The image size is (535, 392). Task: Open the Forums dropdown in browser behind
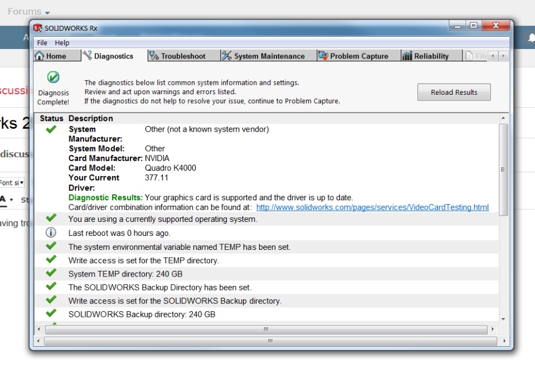(x=29, y=12)
